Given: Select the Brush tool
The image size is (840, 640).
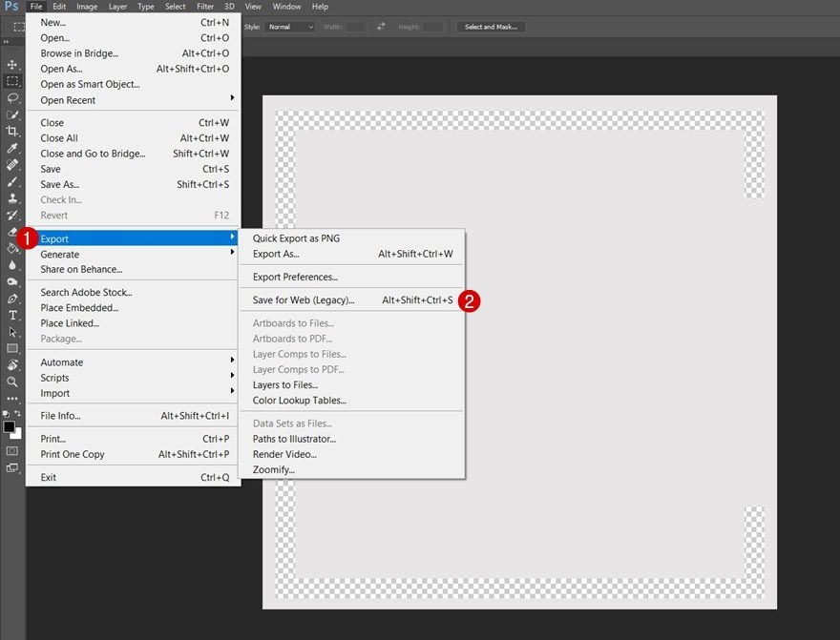Looking at the screenshot, I should tap(12, 181).
